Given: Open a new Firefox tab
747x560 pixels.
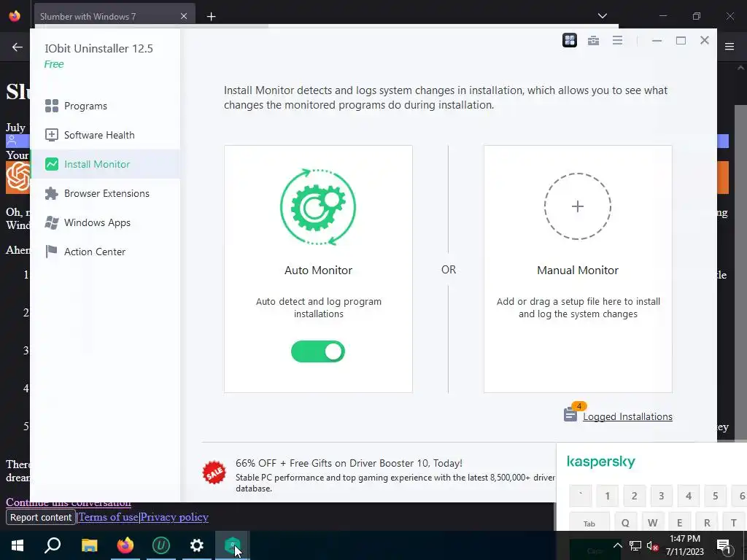Looking at the screenshot, I should (x=211, y=17).
